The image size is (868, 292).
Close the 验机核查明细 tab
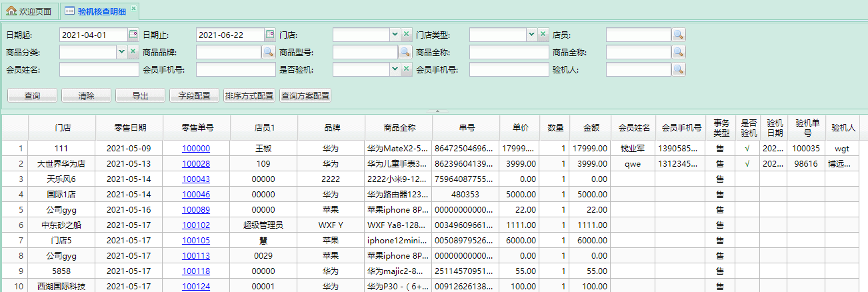click(133, 9)
